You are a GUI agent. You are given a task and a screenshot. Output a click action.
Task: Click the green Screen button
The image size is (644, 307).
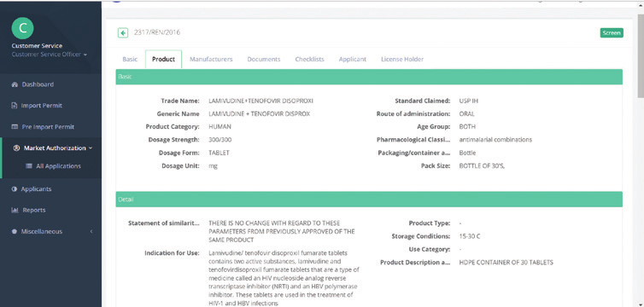pyautogui.click(x=612, y=32)
